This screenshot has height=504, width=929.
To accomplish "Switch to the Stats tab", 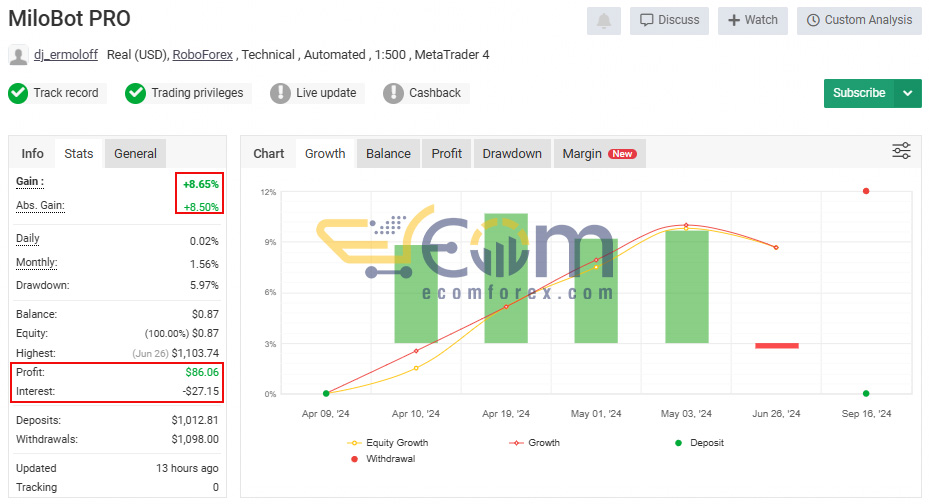I will [79, 153].
